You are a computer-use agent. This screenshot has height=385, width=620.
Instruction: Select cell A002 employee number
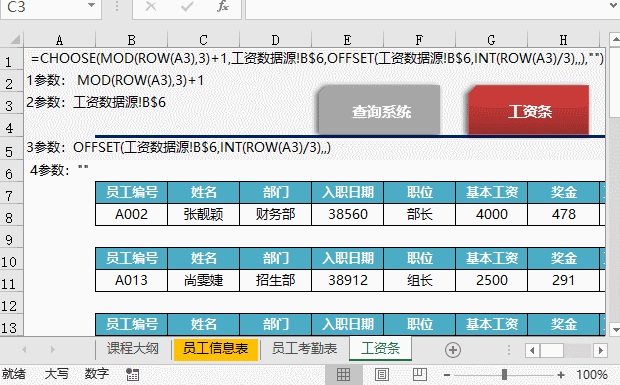(x=131, y=214)
